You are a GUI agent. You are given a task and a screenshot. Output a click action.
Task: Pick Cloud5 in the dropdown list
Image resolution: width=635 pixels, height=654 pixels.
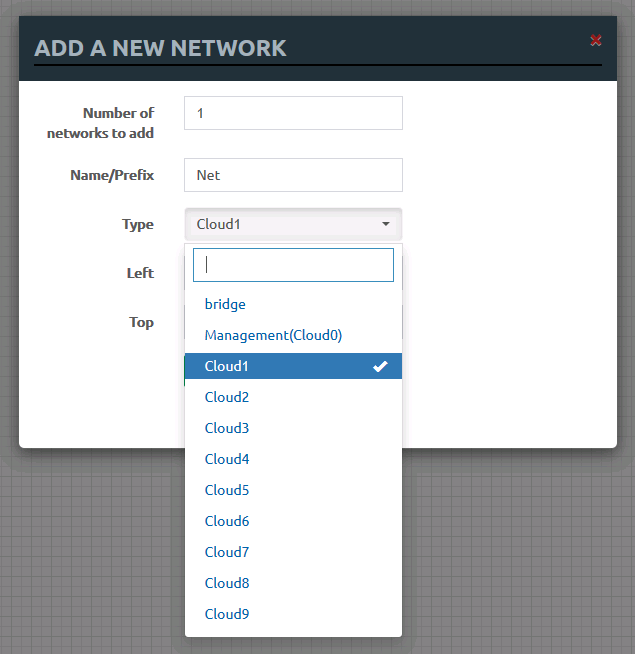tap(293, 490)
